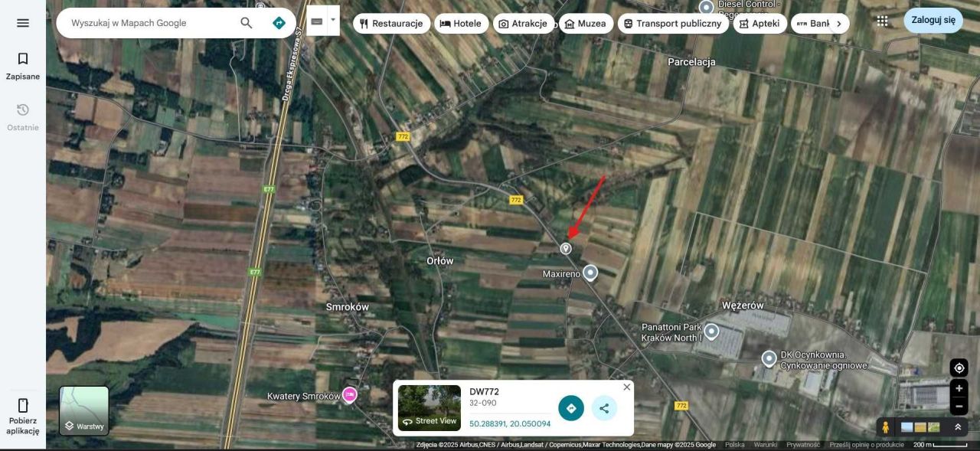Open the Google apps grid
The image size is (980, 451).
point(883,21)
